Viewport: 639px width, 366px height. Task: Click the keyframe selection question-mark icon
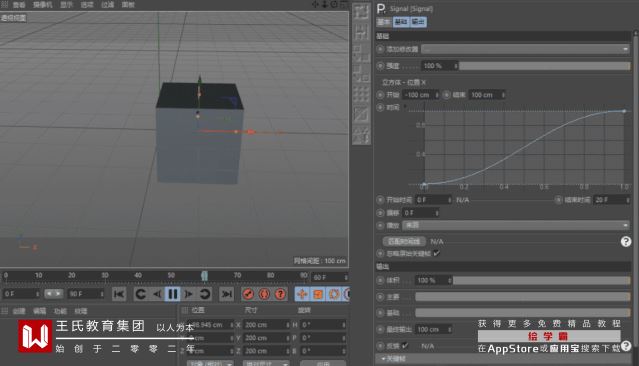coord(280,294)
